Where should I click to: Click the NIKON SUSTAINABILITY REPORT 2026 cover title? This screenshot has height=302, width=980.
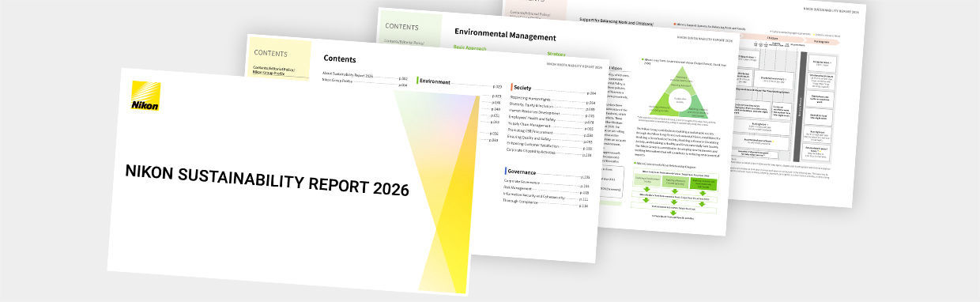pos(267,180)
